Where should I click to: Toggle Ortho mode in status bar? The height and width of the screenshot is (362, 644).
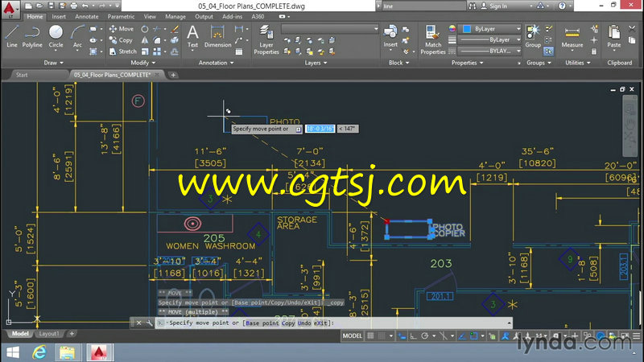[413, 336]
